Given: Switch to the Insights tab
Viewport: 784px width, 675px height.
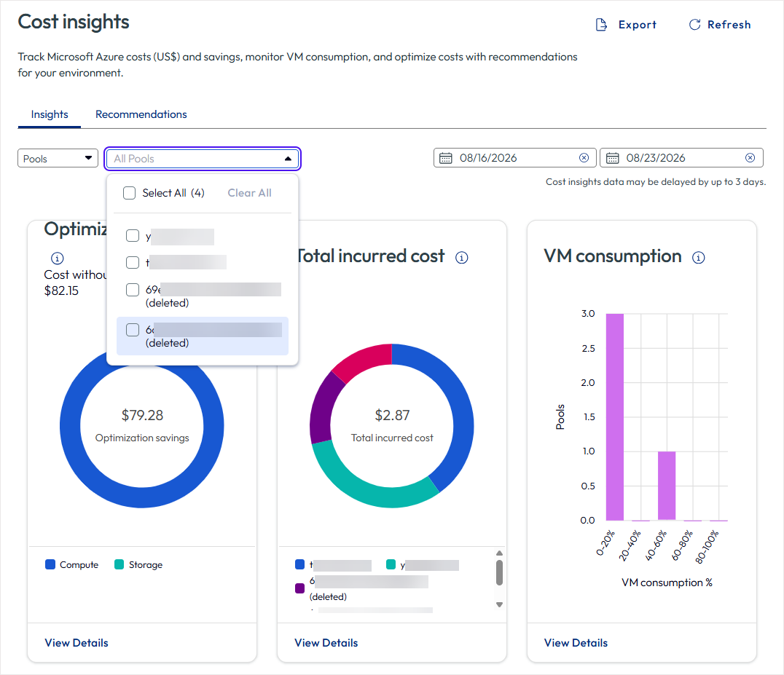Looking at the screenshot, I should click(50, 114).
